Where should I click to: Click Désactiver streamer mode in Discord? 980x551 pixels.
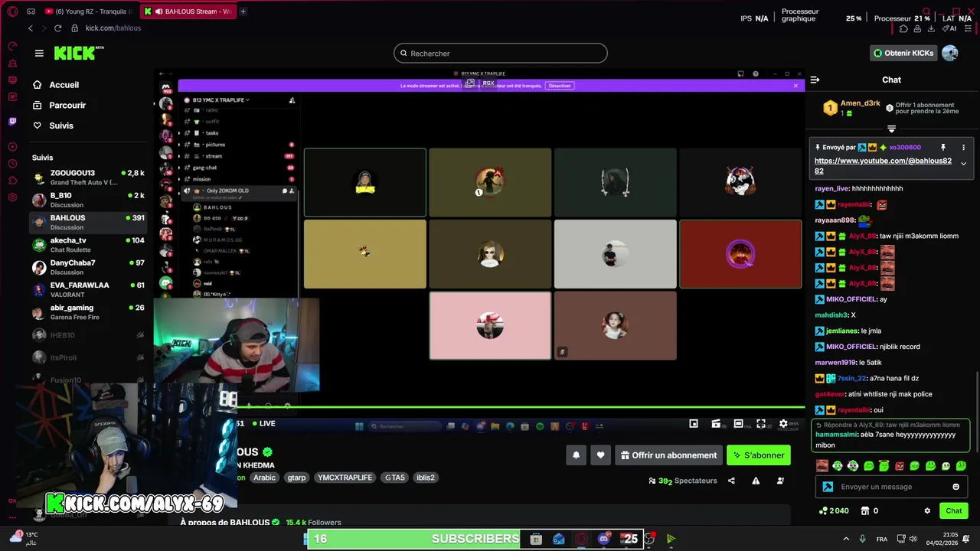(560, 86)
